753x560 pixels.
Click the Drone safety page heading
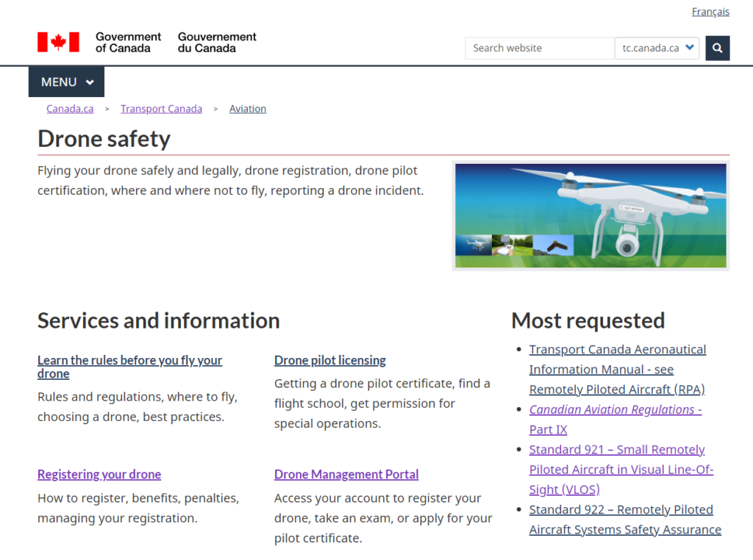coord(104,139)
